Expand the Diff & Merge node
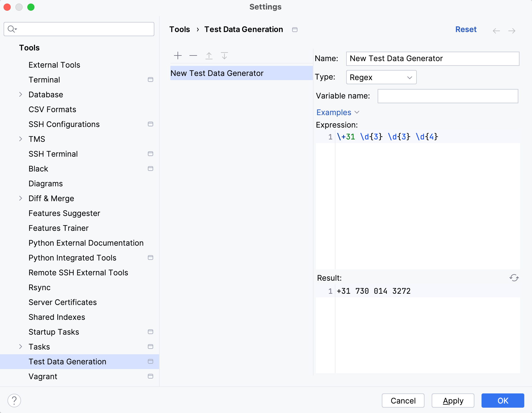 (x=20, y=198)
